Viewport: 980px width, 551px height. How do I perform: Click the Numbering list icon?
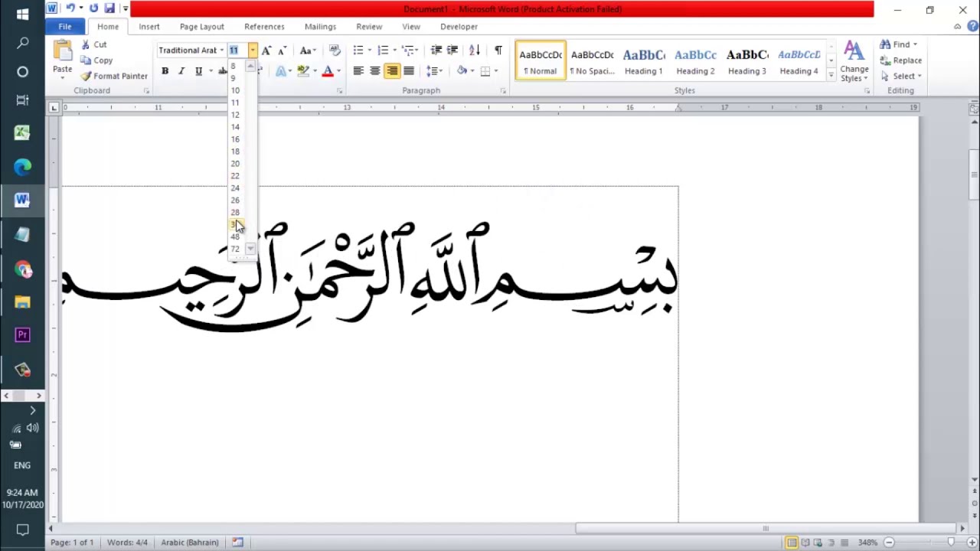tap(383, 51)
